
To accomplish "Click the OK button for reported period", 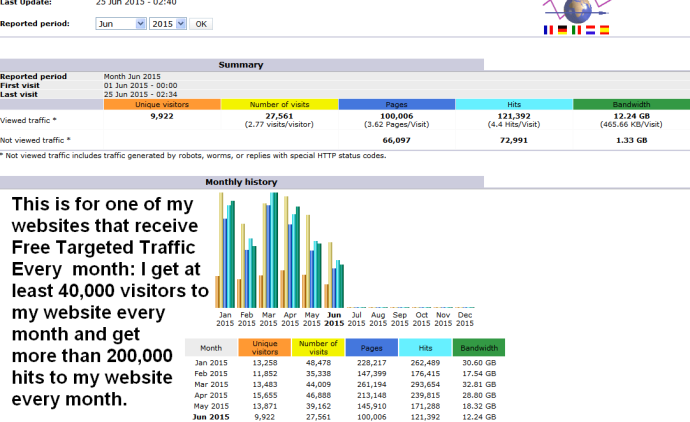I will pyautogui.click(x=201, y=24).
